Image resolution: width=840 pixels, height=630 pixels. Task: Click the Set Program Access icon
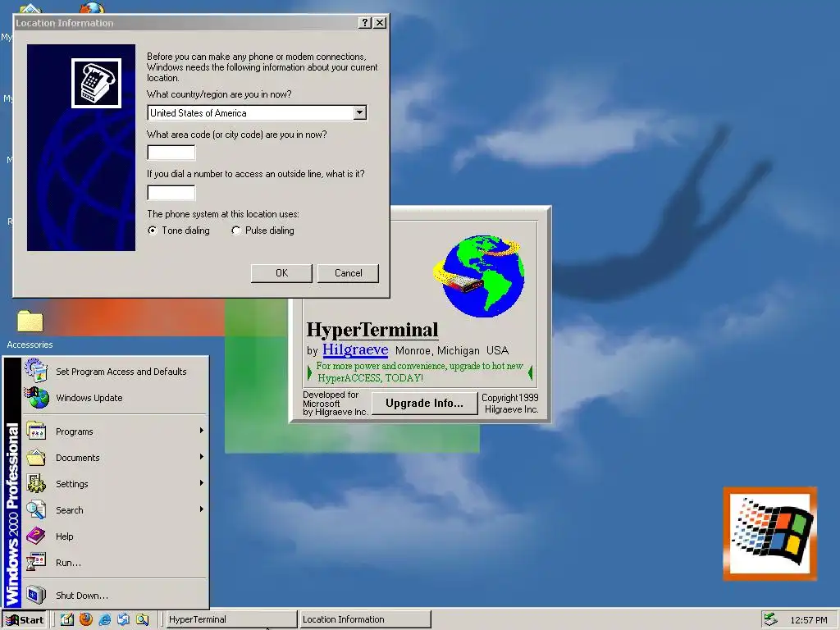36,370
